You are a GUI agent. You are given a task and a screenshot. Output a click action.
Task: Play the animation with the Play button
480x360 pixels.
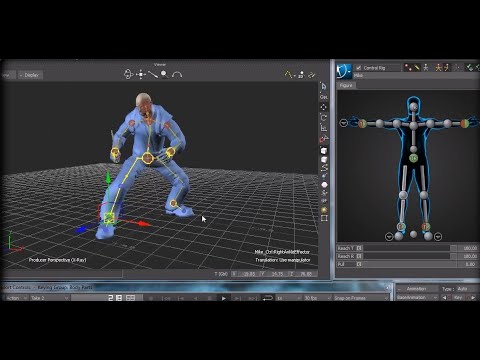point(224,298)
